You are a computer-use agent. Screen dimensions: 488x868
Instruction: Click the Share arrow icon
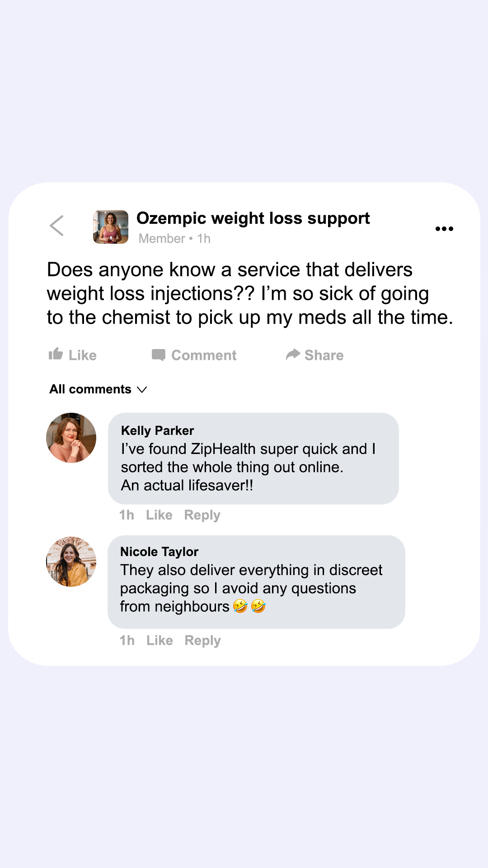(x=293, y=354)
